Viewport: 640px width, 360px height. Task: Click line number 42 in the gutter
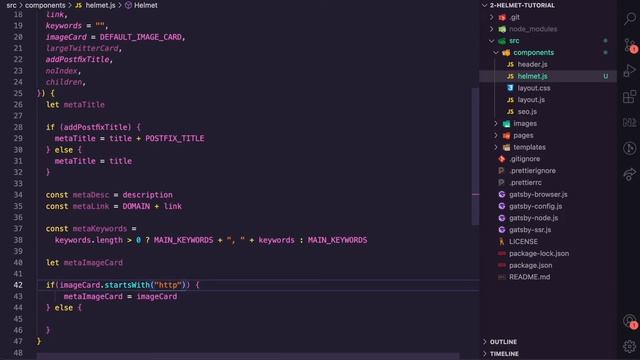tap(18, 285)
